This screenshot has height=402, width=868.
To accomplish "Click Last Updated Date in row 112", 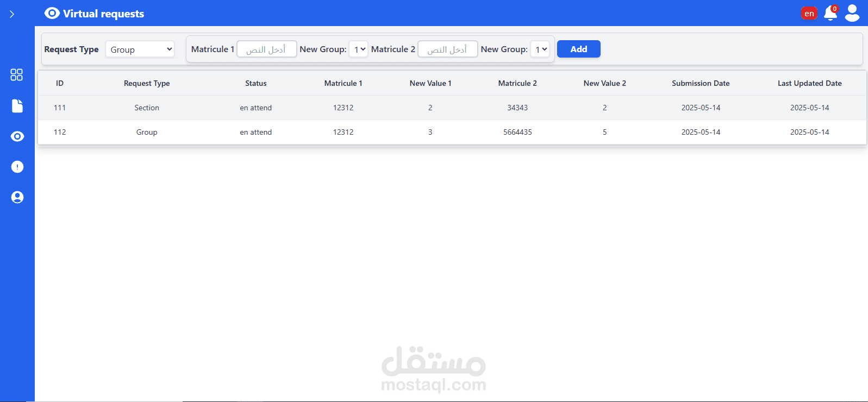I will [810, 132].
